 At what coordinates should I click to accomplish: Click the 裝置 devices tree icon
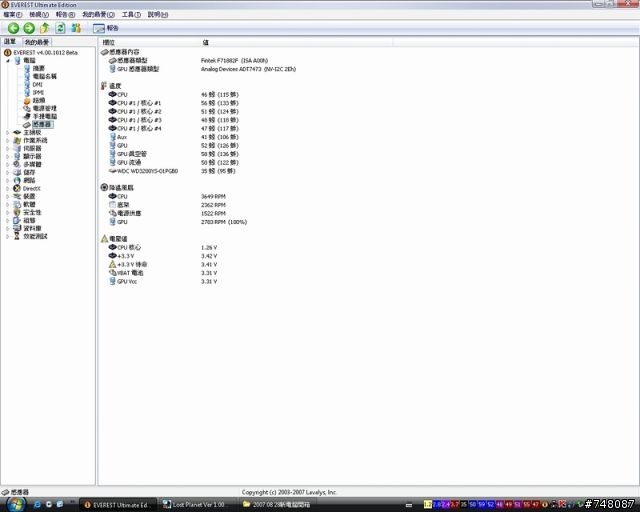(17, 196)
